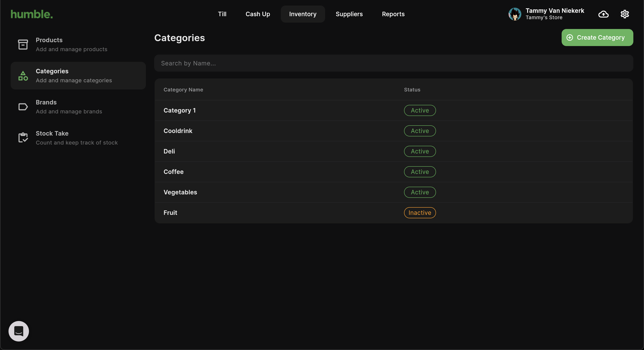
Task: Click the Active badge for Deli
Action: (420, 151)
